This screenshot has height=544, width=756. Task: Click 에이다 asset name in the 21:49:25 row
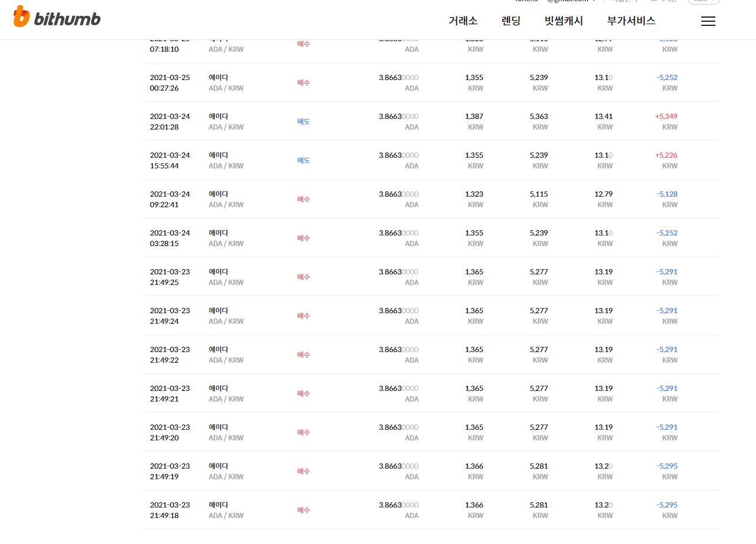coord(218,272)
